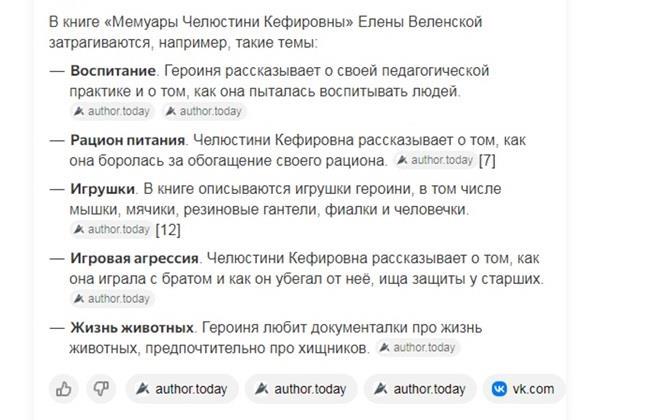The image size is (665, 420).
Task: Open third author.today chip beside vk.com
Action: (419, 389)
